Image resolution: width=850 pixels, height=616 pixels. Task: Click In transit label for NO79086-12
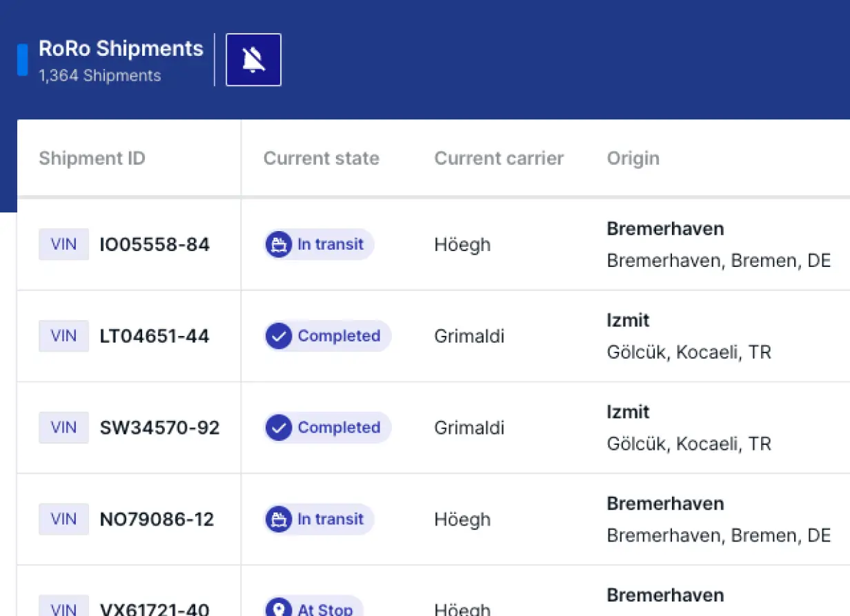tap(330, 519)
